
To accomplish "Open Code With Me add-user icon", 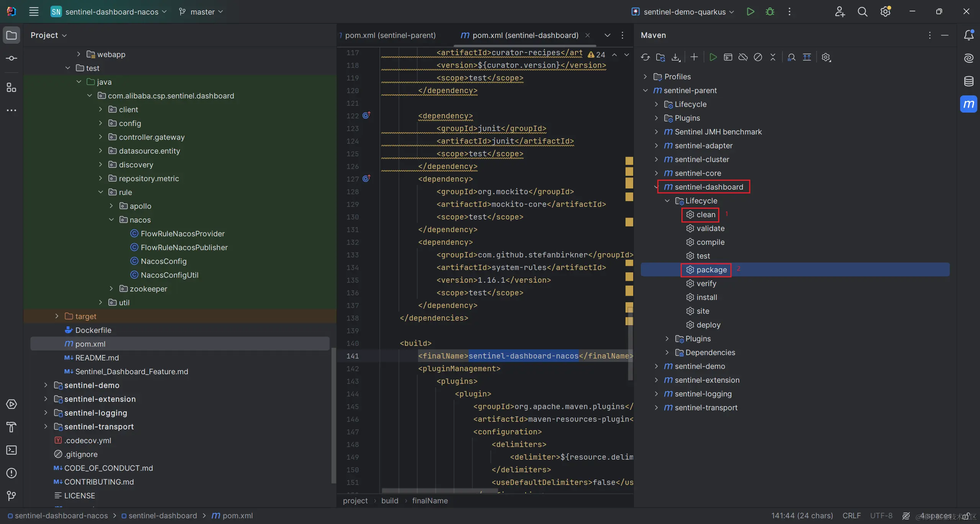I will [x=840, y=11].
